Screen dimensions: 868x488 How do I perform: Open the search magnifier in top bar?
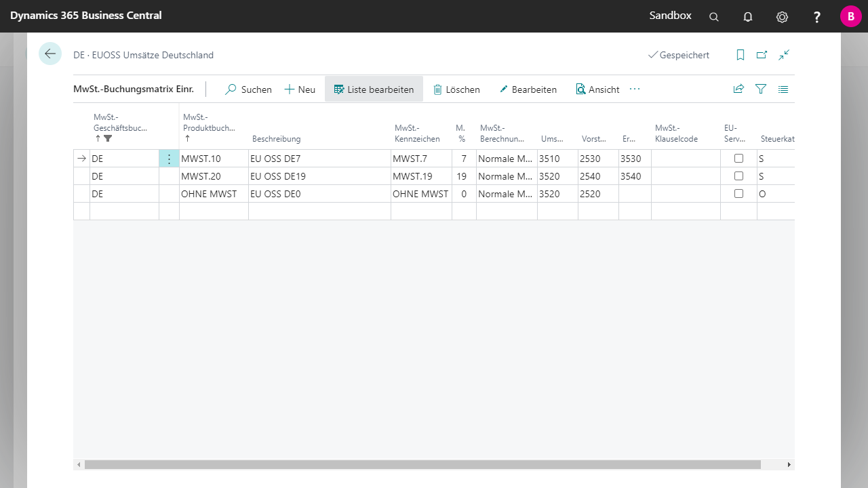click(713, 17)
